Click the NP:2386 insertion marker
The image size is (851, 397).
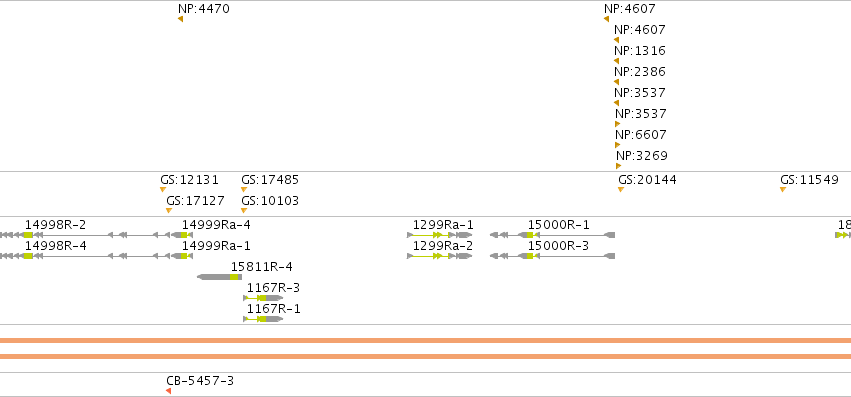click(617, 83)
